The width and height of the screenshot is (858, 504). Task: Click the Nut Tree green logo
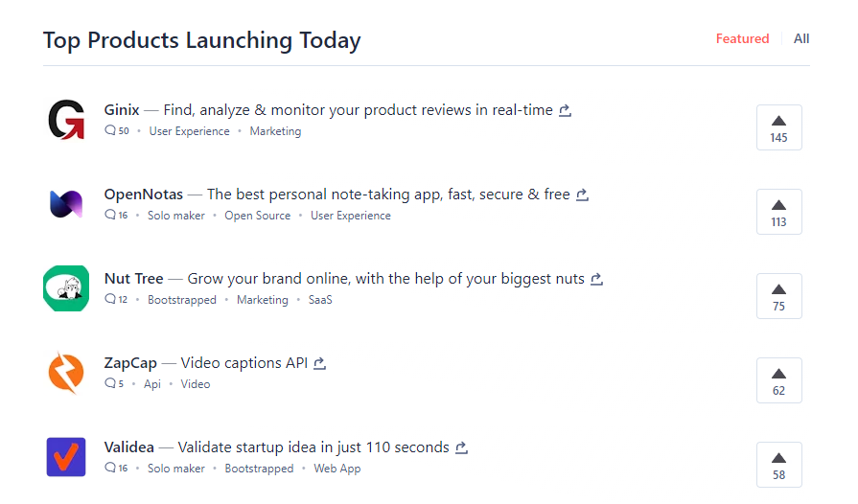(x=66, y=288)
